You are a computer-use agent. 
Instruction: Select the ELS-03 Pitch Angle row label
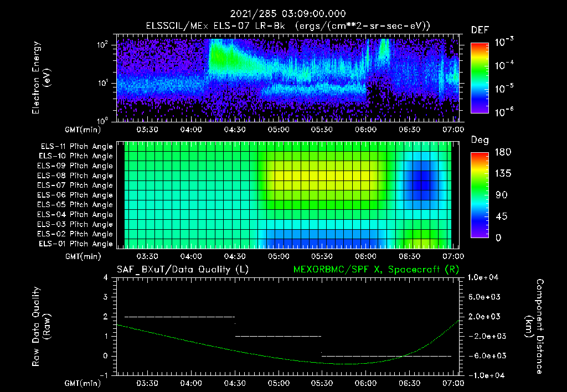point(75,225)
